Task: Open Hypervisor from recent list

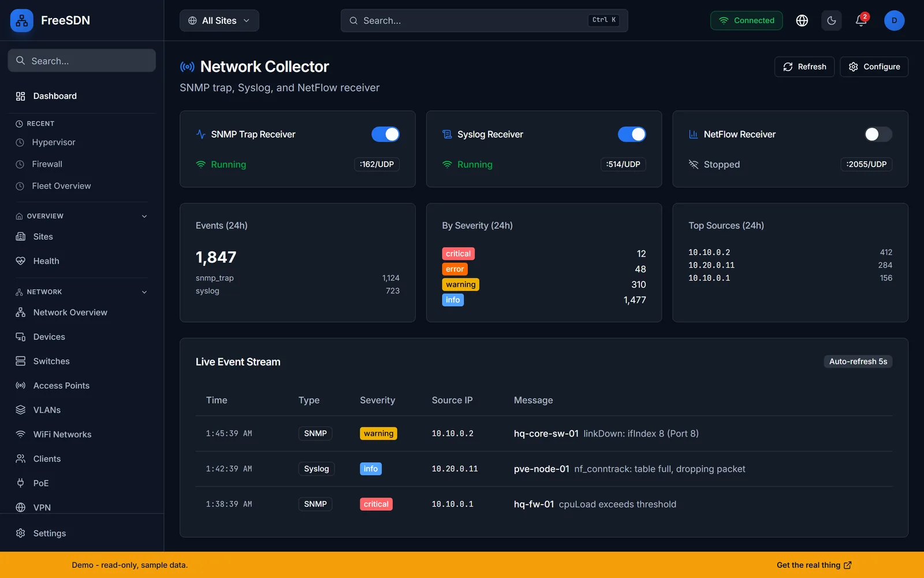Action: coord(54,142)
